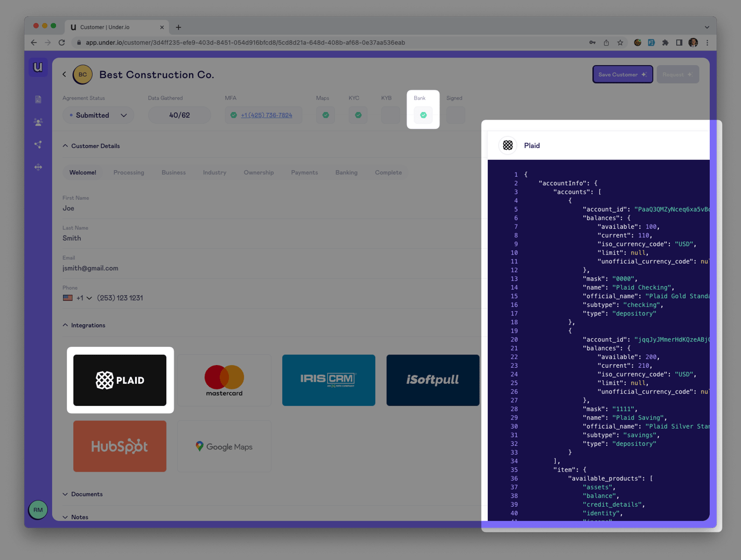Image resolution: width=741 pixels, height=560 pixels.
Task: Click the Bank status check indicator
Action: click(423, 115)
